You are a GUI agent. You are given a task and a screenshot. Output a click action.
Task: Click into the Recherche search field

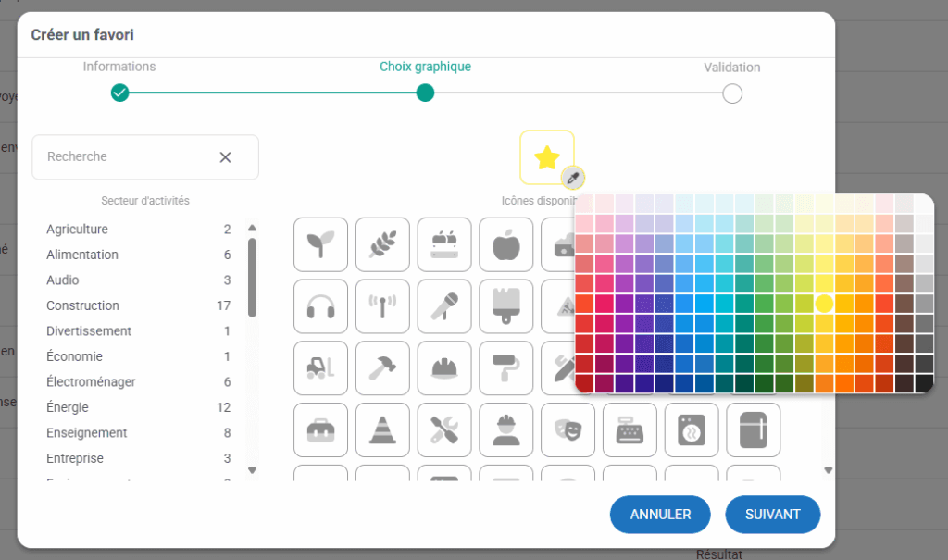[125, 157]
